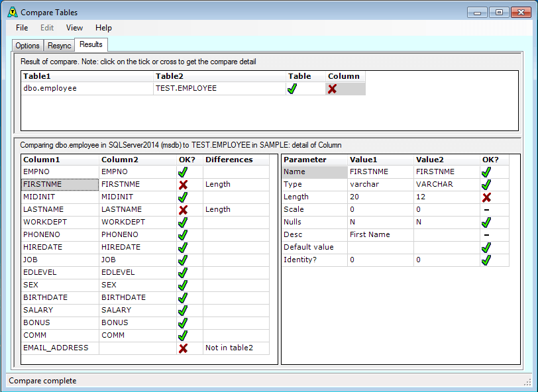Click the Value1 column header
This screenshot has height=392, width=538.
coord(381,160)
